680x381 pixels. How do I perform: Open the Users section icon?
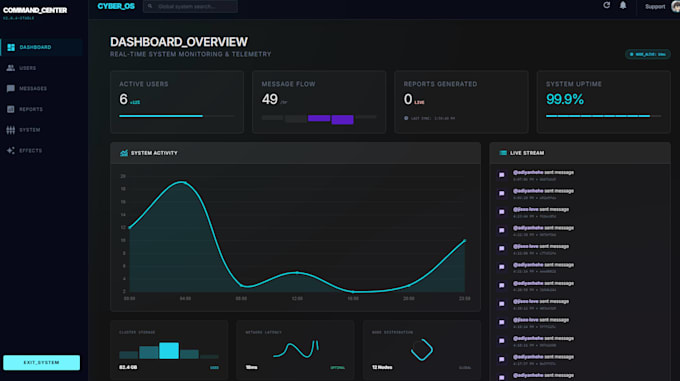click(x=11, y=68)
